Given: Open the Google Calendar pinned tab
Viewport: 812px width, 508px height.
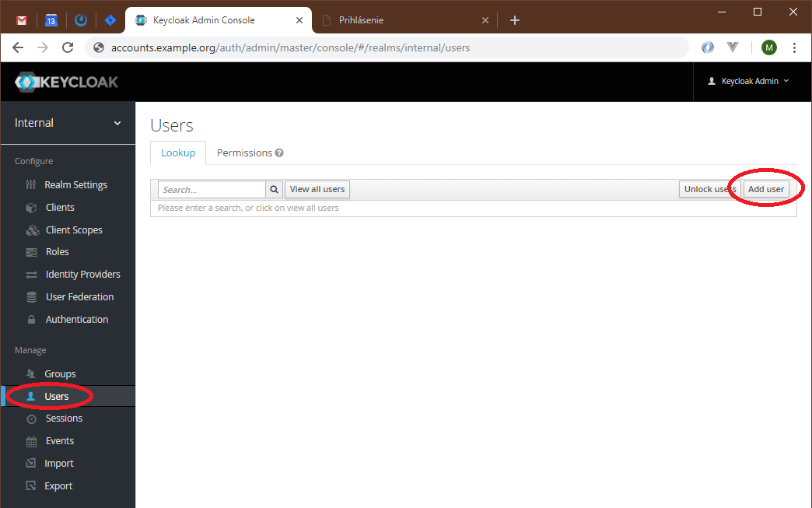Looking at the screenshot, I should pos(51,20).
